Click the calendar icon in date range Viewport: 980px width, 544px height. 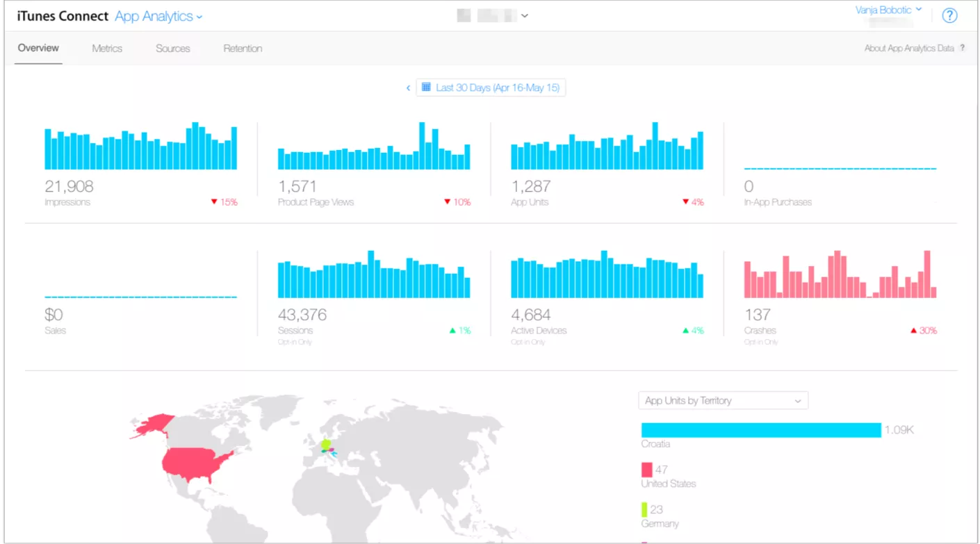coord(426,88)
